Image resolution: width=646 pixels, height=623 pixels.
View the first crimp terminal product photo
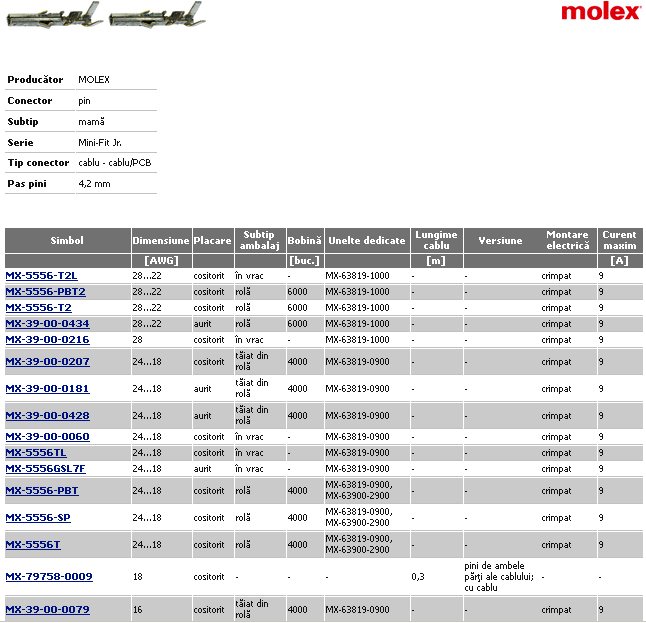click(54, 16)
